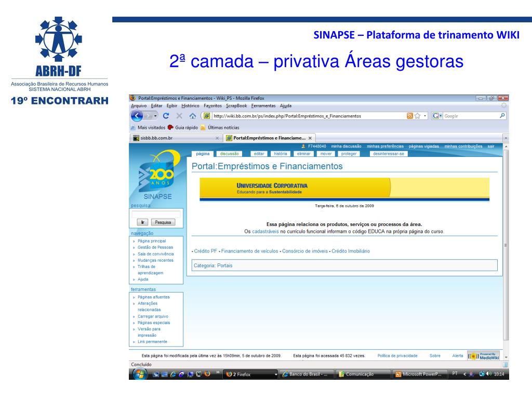Screen dimensions: 532x399
Task: Click the SINAPSE 200 anos logo
Action: [158, 176]
